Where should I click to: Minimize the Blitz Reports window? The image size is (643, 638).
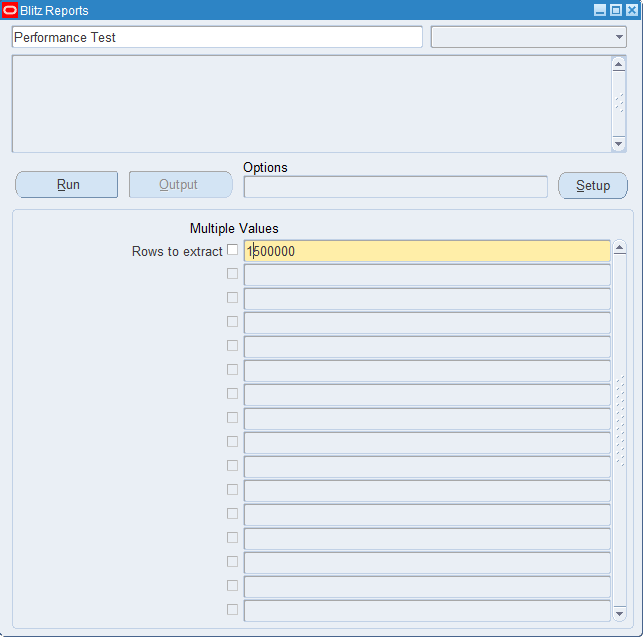600,10
